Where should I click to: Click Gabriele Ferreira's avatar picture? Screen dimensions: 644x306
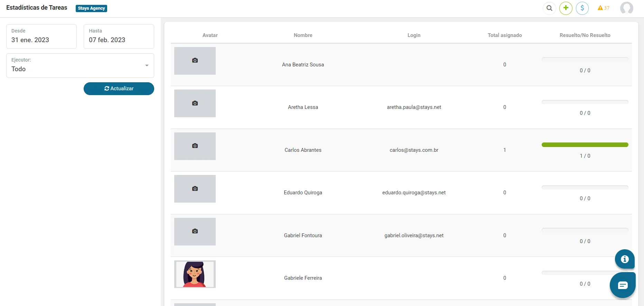point(195,274)
